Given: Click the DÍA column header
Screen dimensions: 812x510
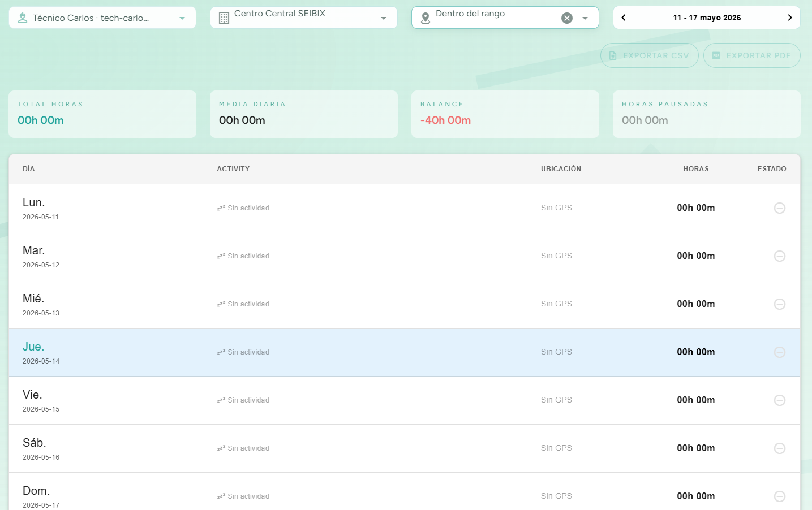Looking at the screenshot, I should click(29, 169).
